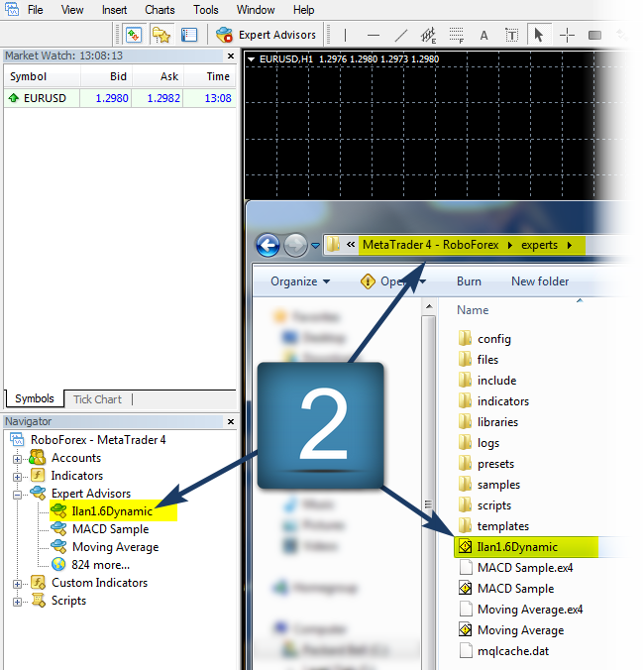
Task: Expand the Accounts tree node
Action: pos(17,458)
